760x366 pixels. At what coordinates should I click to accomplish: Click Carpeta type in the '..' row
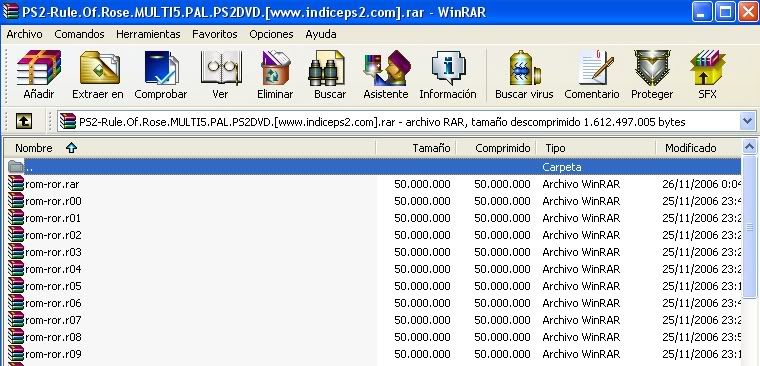coord(562,167)
